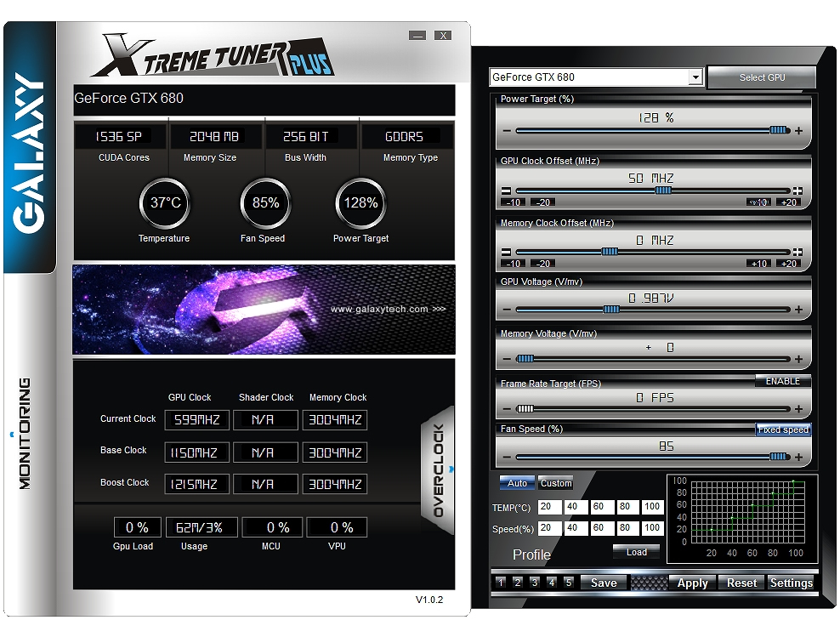
Task: Decrease Power Target with minus icon
Action: 507,131
